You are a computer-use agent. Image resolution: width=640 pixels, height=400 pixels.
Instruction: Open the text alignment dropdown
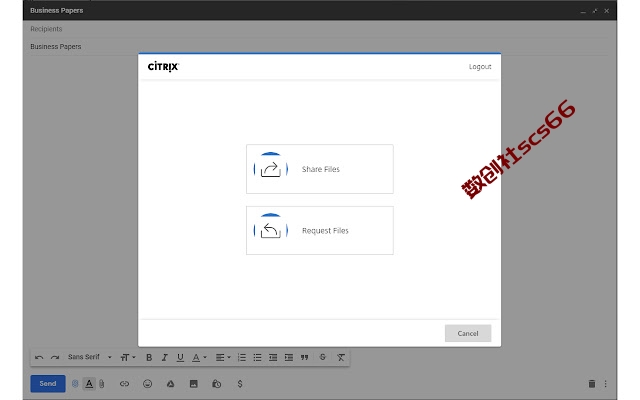coord(223,358)
